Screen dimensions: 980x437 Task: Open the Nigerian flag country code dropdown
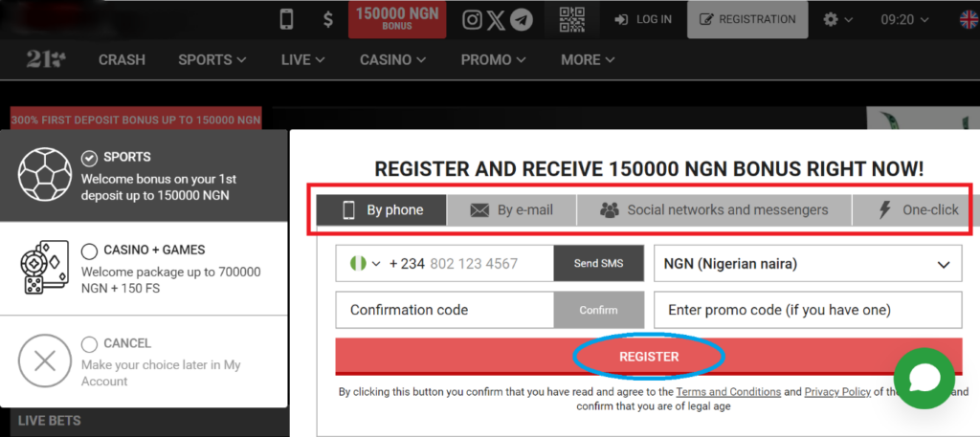pyautogui.click(x=363, y=264)
